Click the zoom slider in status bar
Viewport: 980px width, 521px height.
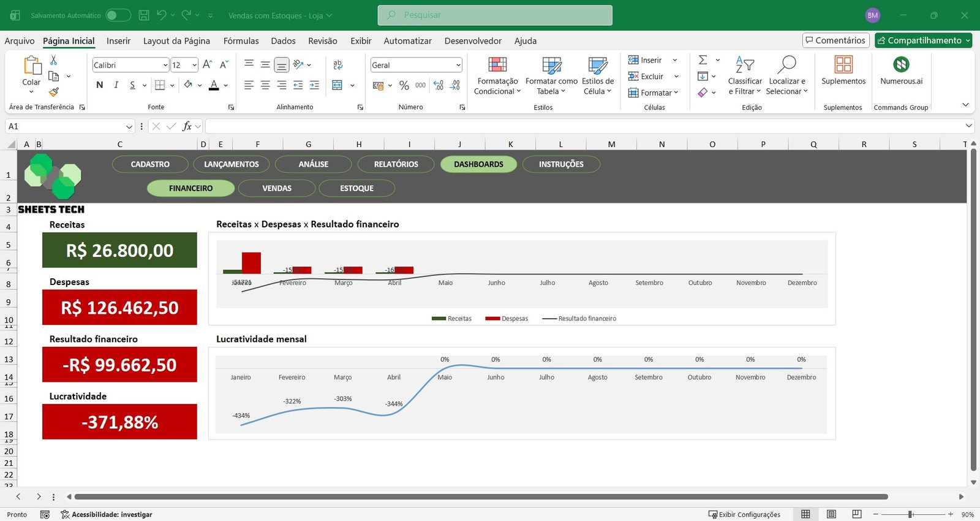[911, 514]
